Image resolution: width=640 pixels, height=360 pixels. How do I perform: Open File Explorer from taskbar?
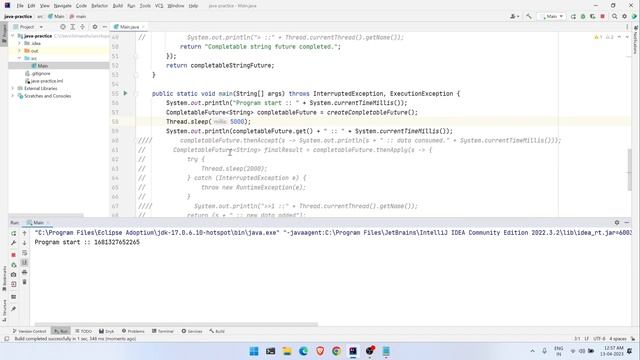pyautogui.click(x=287, y=351)
